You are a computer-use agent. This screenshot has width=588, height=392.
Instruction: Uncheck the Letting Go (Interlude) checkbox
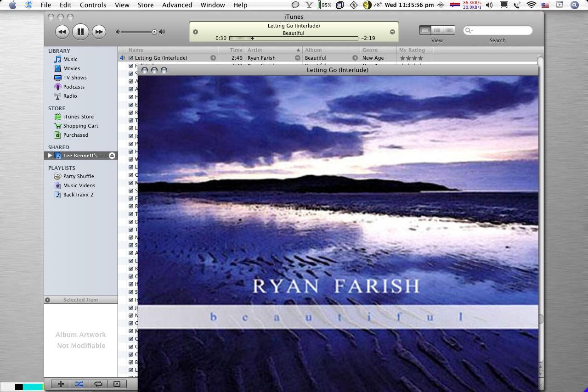point(131,58)
